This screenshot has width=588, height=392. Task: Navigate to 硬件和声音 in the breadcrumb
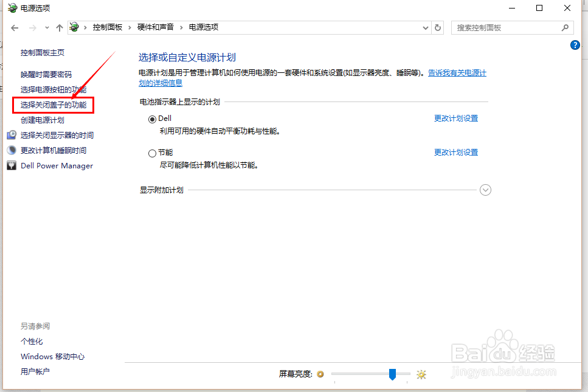[x=156, y=27]
